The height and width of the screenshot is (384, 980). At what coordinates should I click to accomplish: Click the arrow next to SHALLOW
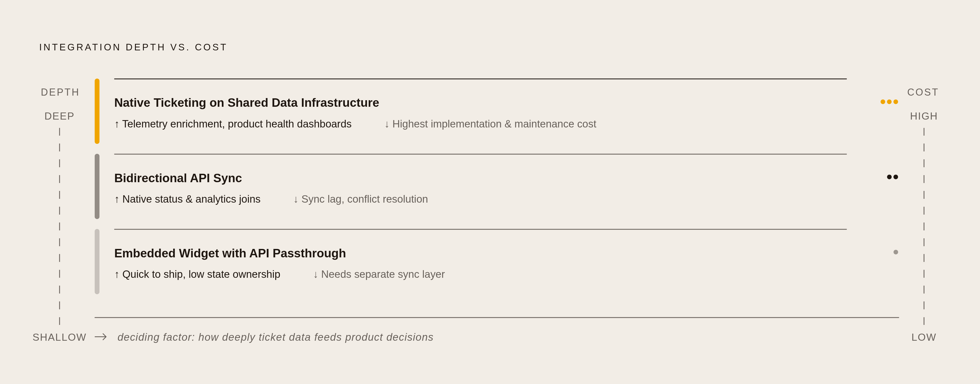[101, 337]
